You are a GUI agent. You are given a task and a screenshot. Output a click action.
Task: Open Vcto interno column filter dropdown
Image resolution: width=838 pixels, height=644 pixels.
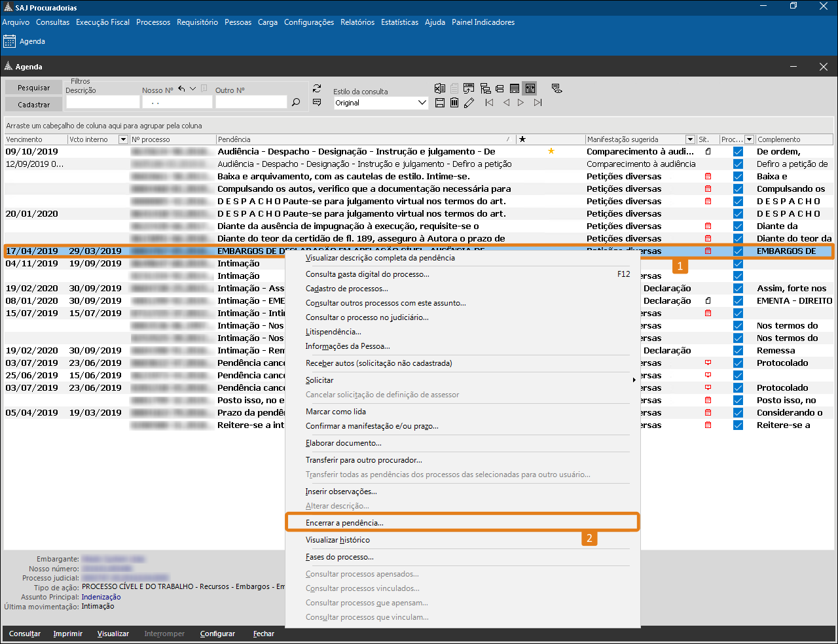click(x=123, y=139)
